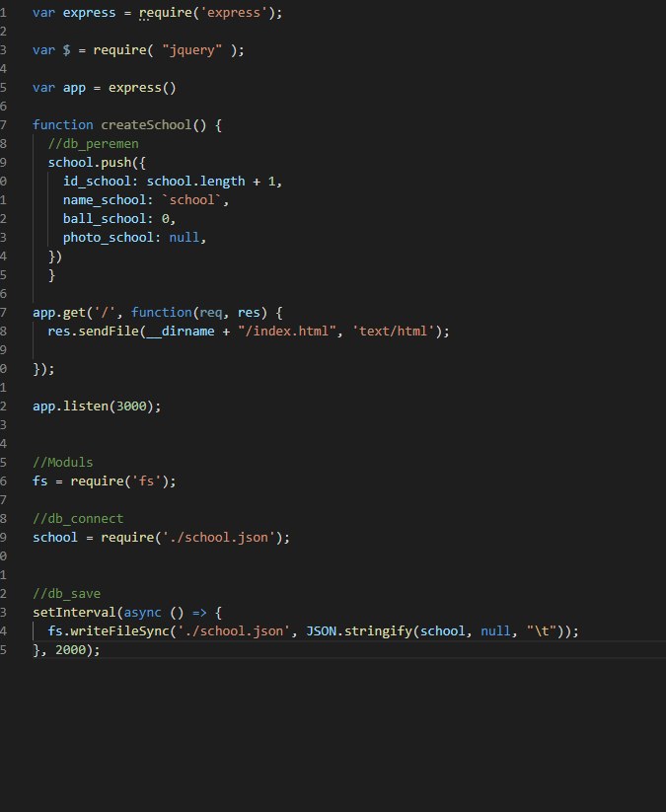Click the "/index.html" string

click(x=287, y=331)
